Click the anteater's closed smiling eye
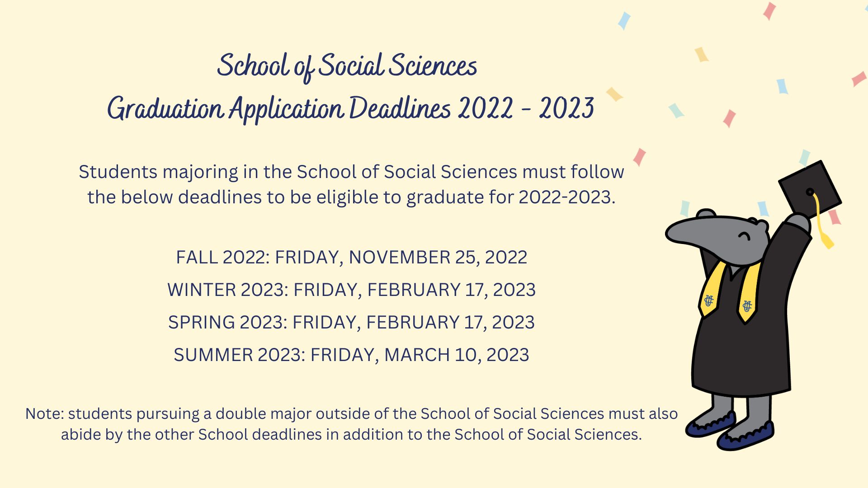The image size is (868, 488). point(744,235)
